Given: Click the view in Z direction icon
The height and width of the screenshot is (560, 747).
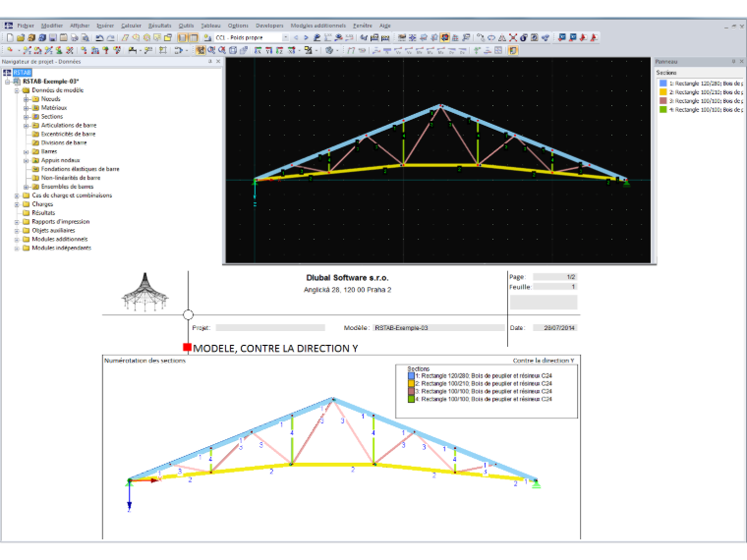Looking at the screenshot, I should (280, 50).
